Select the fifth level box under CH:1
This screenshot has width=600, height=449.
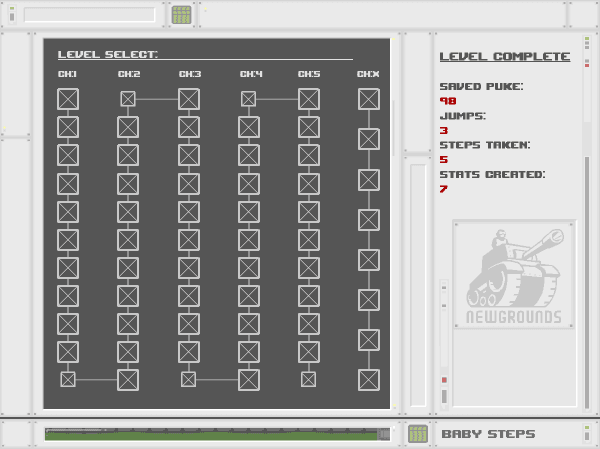tap(68, 212)
